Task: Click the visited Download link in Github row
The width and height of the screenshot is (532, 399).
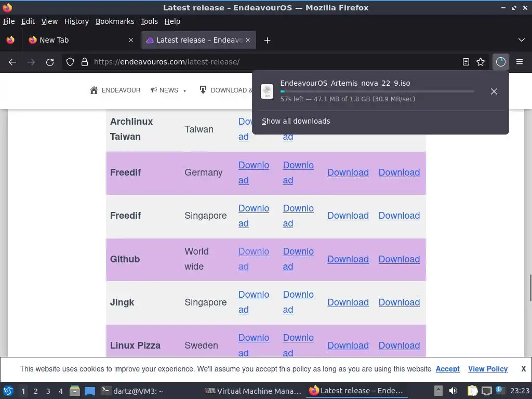Action: tap(254, 259)
